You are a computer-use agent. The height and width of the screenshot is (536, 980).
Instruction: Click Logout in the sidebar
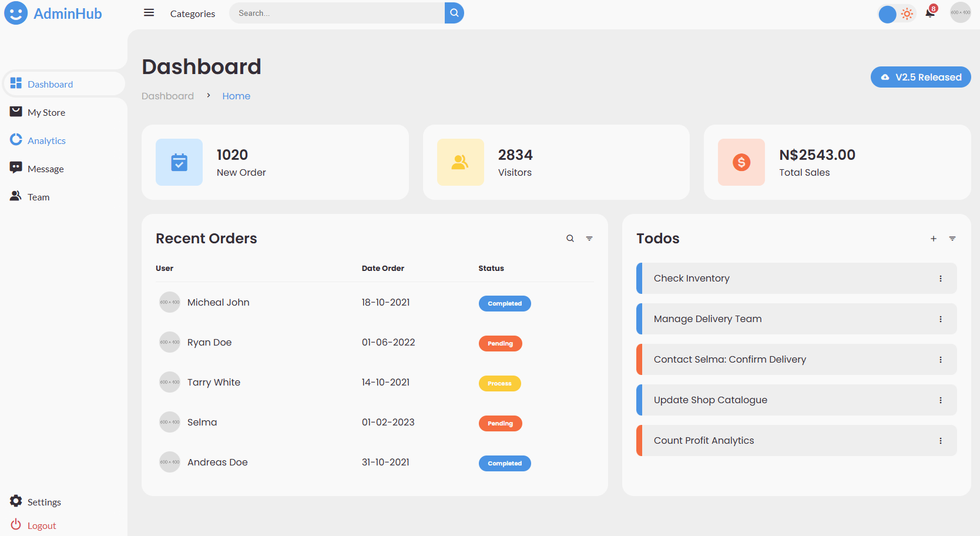[x=41, y=525]
